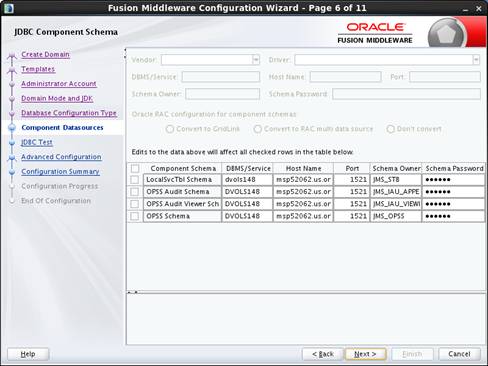The height and width of the screenshot is (366, 488).
Task: Select the OPSS Audit Viewer Sch cell
Action: click(182, 204)
